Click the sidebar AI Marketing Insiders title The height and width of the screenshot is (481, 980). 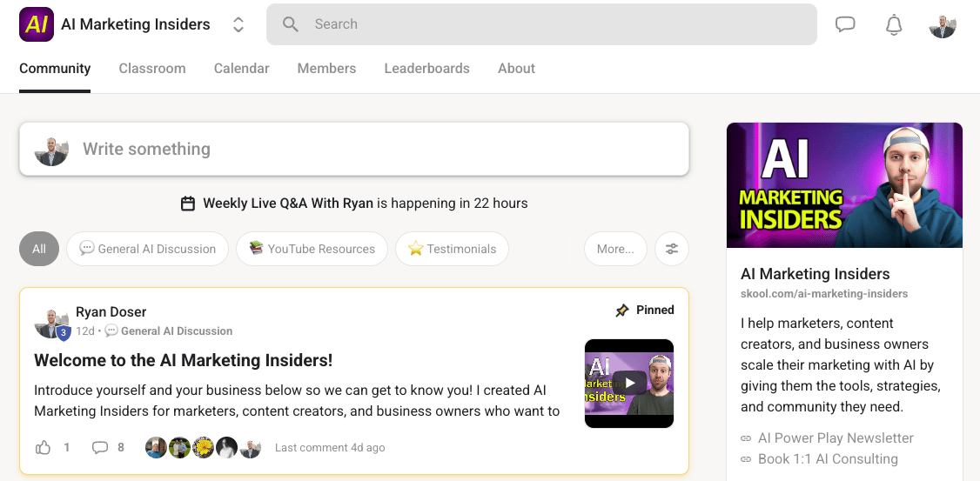tap(815, 274)
